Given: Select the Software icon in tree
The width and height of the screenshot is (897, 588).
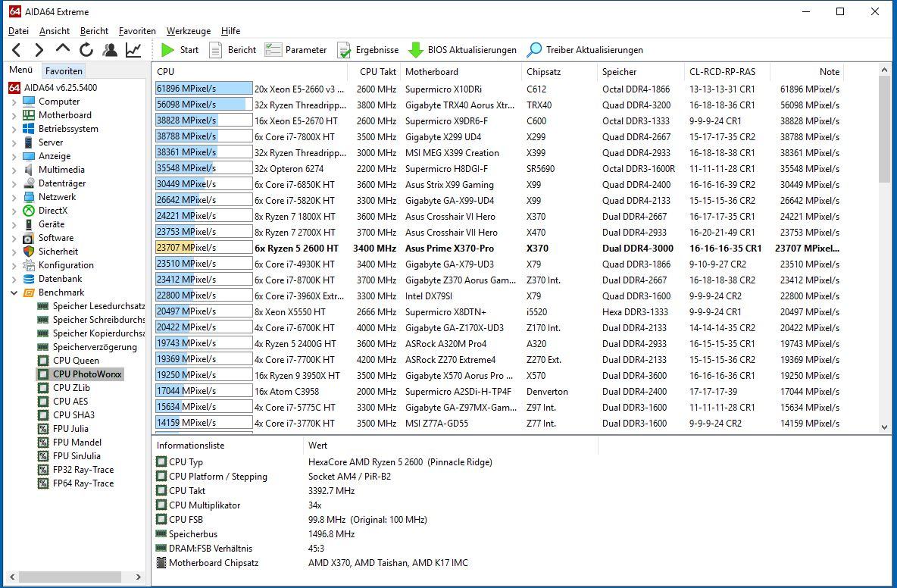Looking at the screenshot, I should point(29,238).
